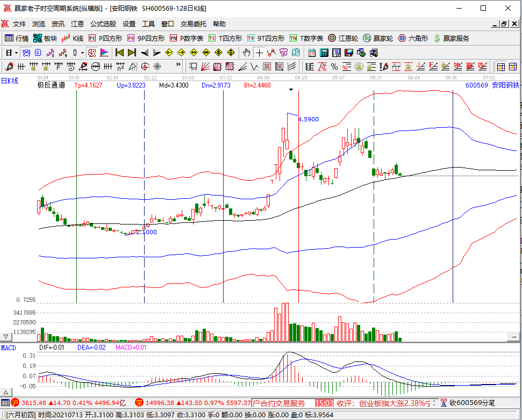Click the pink flag chart icon
Screen dimensions: 522x420
point(104,53)
